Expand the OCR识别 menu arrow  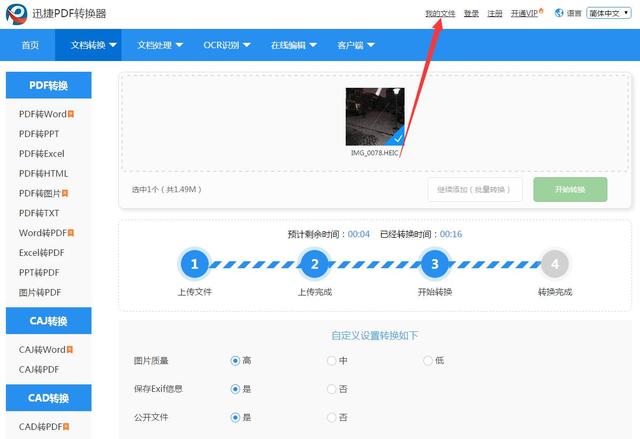(x=247, y=45)
